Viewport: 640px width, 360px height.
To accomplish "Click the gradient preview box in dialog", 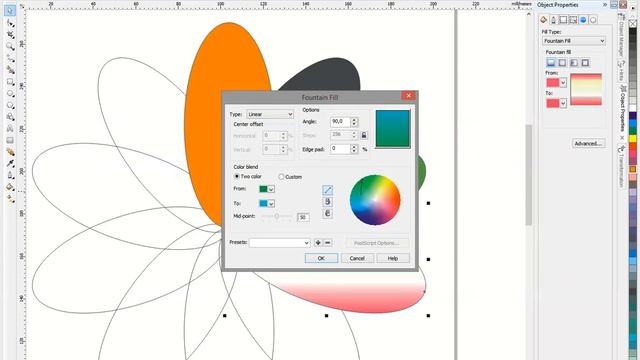I will pos(393,129).
